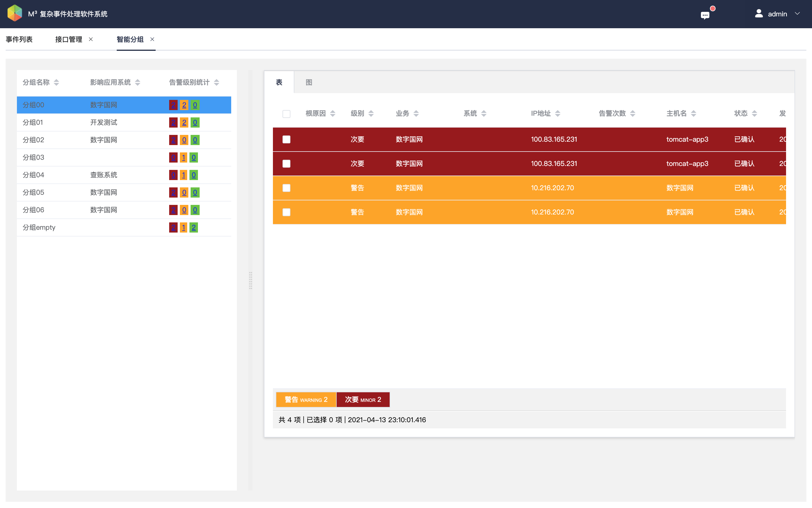Click the green count 2 in 分组empty
Image resolution: width=812 pixels, height=508 pixels.
194,227
